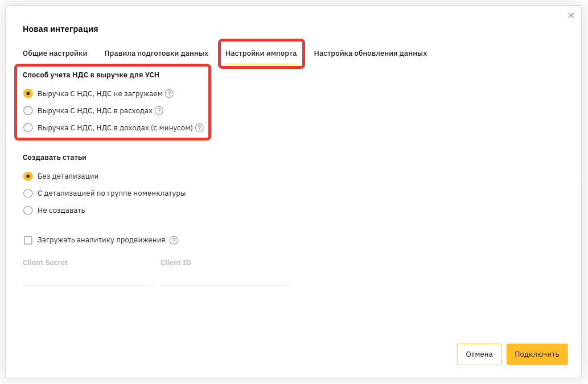Image resolution: width=588 pixels, height=384 pixels.
Task: Open help icon beside 'НДС не загружаем'
Action: point(169,94)
